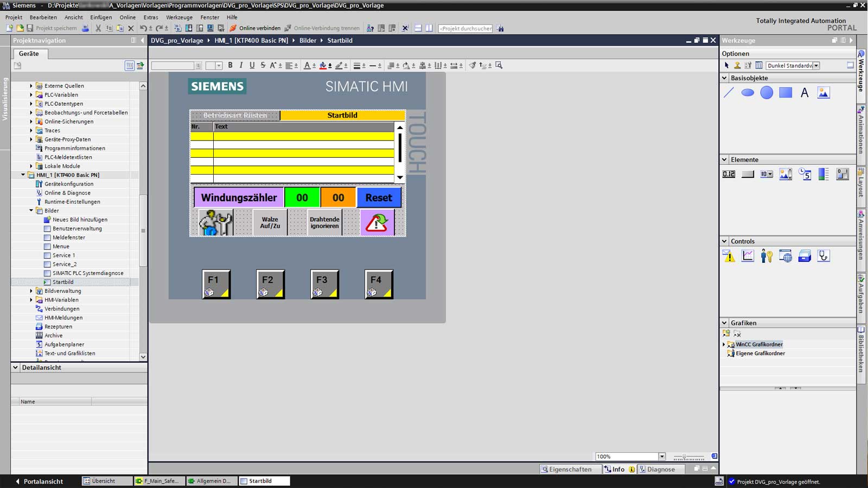This screenshot has width=868, height=488.
Task: Click the Undo arrow icon
Action: click(143, 28)
